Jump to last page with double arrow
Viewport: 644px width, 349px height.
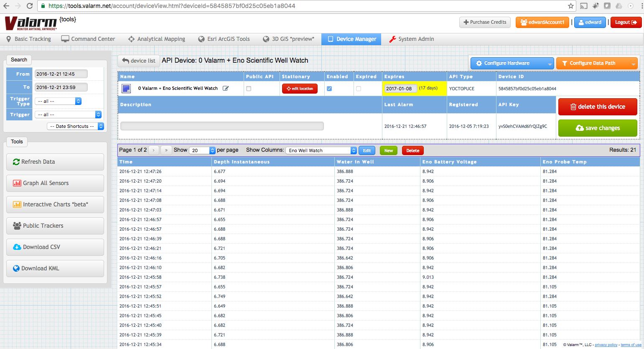coord(166,150)
